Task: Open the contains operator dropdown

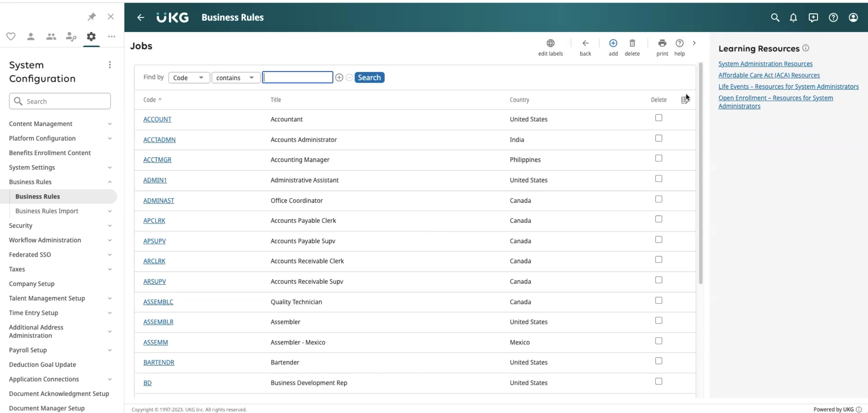Action: click(236, 78)
